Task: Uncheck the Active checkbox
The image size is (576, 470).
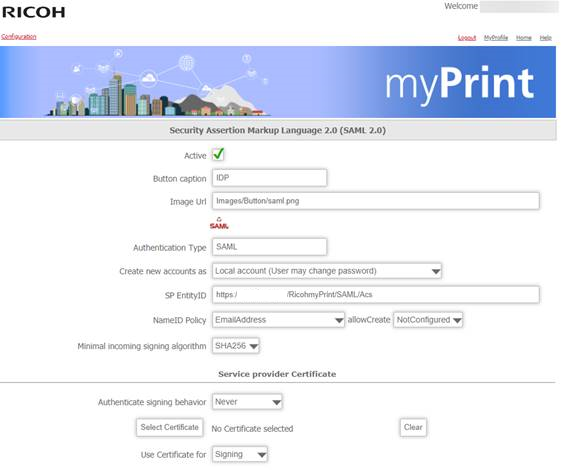Action: 218,154
